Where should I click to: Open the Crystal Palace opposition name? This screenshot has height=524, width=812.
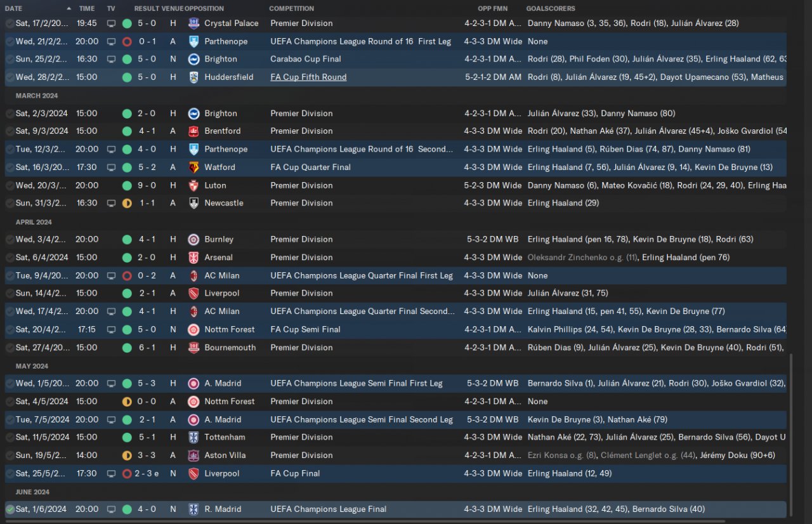(x=232, y=23)
